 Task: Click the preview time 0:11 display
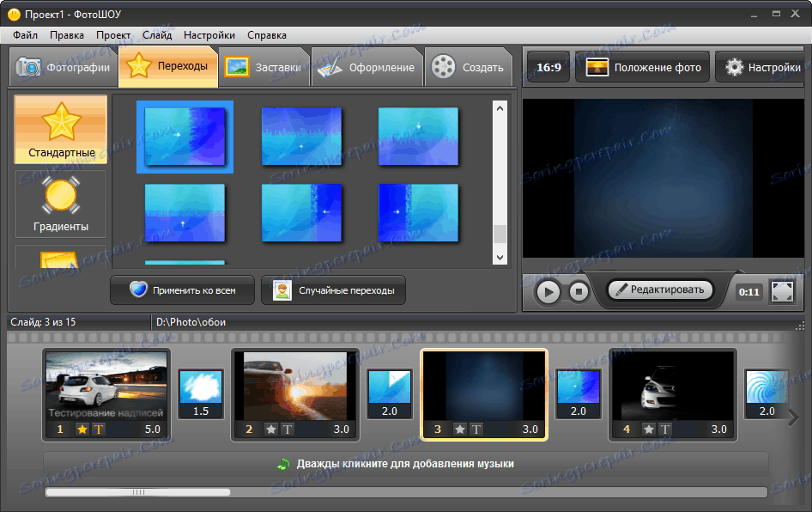click(x=748, y=292)
